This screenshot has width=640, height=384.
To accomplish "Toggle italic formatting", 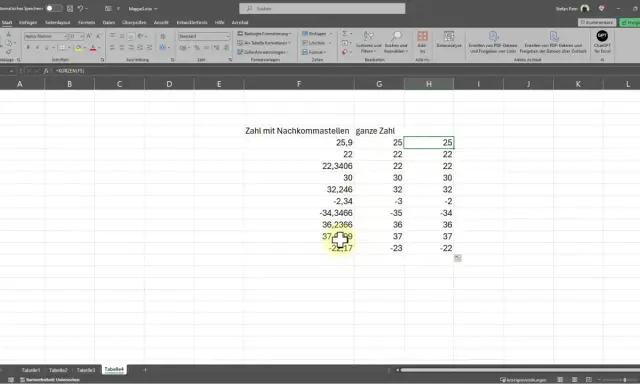I will click(37, 48).
